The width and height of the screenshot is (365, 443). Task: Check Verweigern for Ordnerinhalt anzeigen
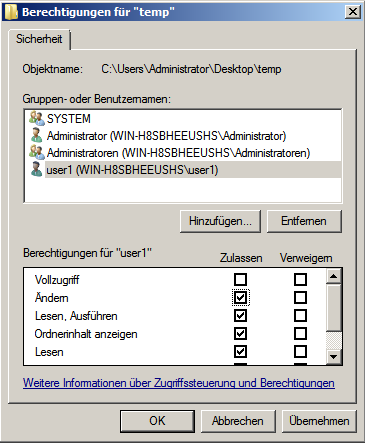point(300,333)
